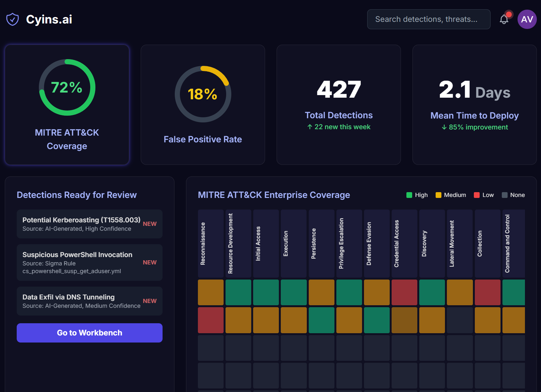Click the Go to Workbench button
The image size is (541, 392).
pos(89,333)
